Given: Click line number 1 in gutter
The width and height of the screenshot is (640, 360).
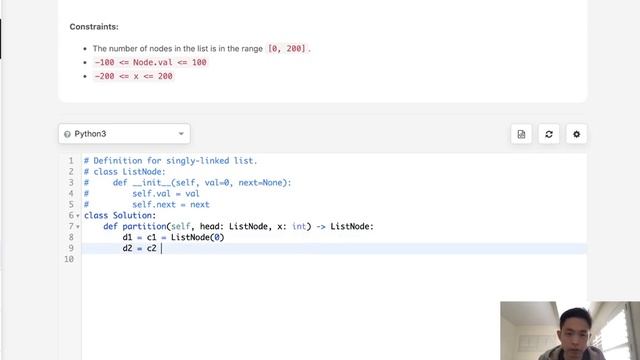Looking at the screenshot, I should tap(71, 161).
